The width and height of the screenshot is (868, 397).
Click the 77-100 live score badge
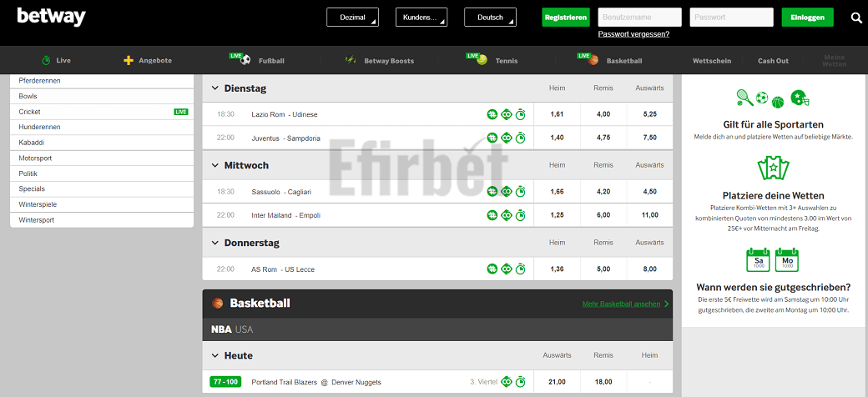(225, 382)
